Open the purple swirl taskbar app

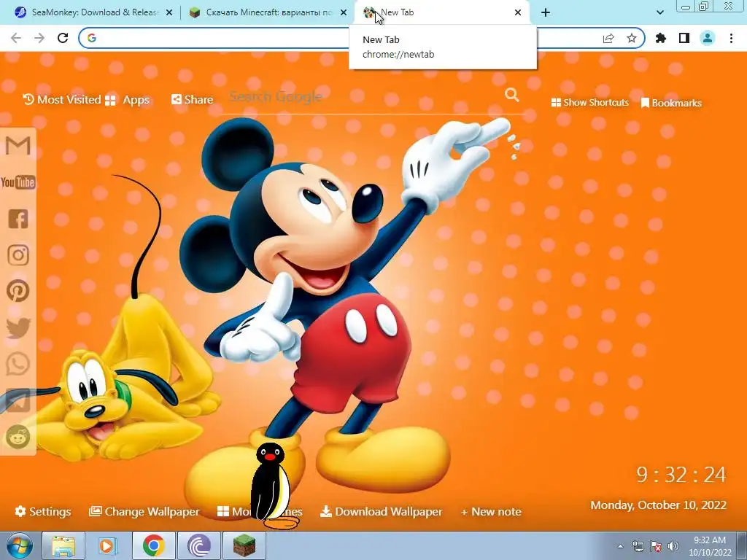coord(198,545)
